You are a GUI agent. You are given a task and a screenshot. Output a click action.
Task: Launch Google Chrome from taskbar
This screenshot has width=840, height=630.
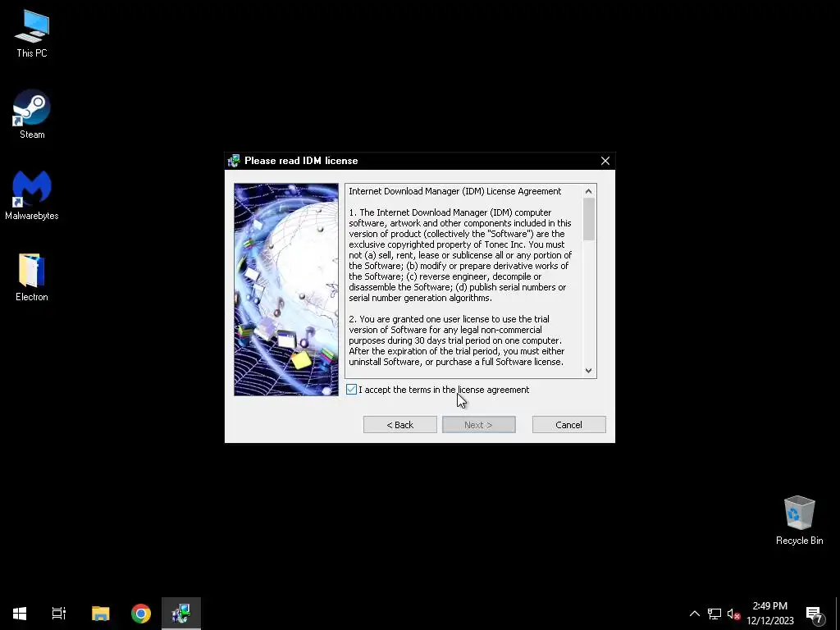(141, 614)
